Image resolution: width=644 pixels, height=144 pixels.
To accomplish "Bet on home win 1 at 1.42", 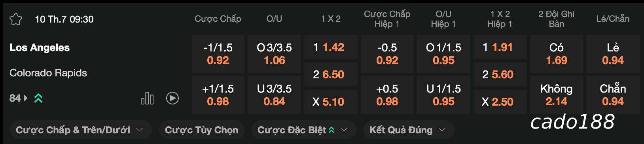I will (331, 47).
